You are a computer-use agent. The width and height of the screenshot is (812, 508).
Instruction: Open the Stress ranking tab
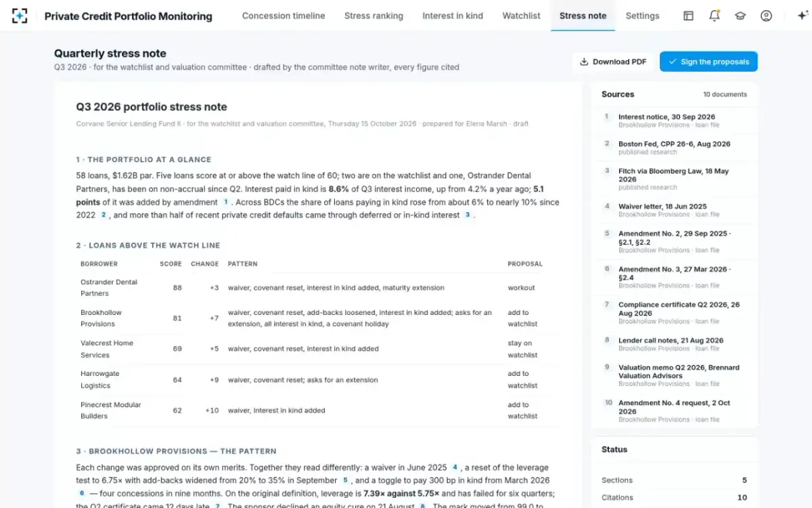point(374,16)
